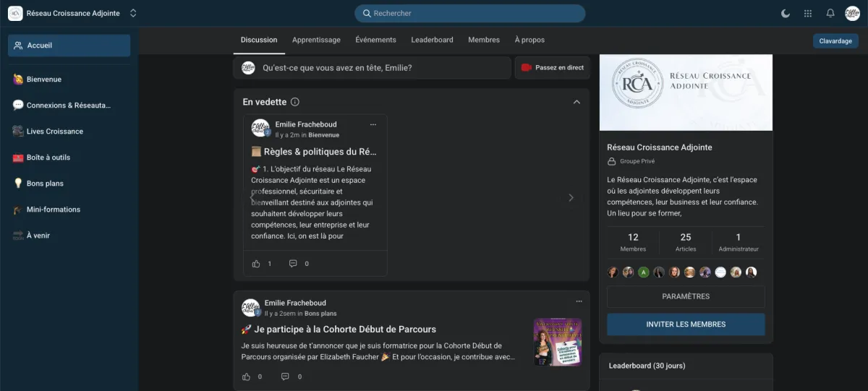
Task: Click Bons plans link in Cohorte post header
Action: (x=320, y=314)
